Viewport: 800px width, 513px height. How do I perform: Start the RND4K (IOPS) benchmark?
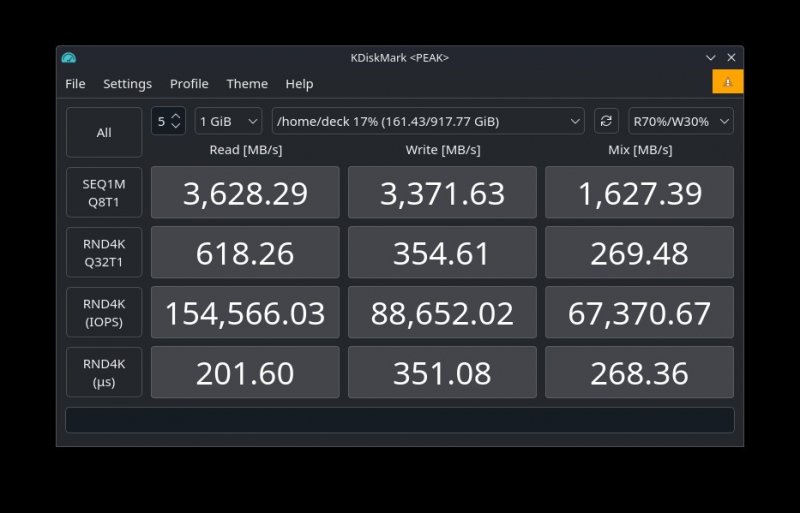[104, 312]
